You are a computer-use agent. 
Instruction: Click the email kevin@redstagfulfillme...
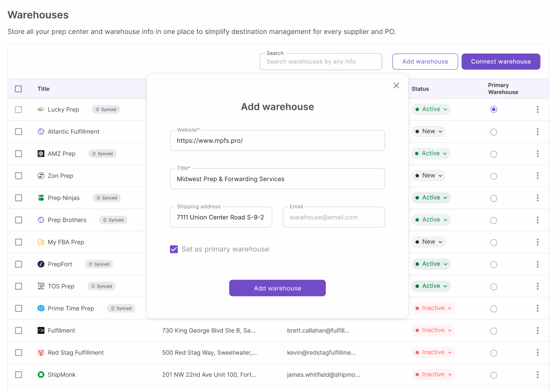click(x=321, y=353)
